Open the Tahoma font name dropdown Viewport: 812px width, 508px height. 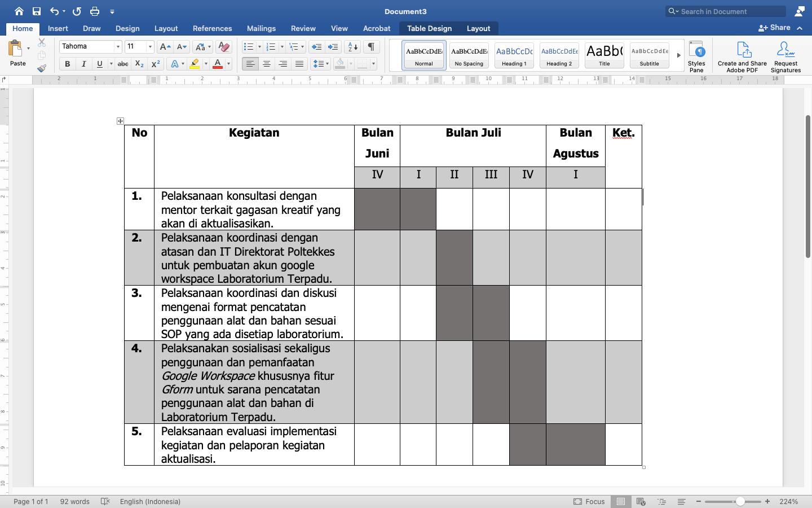[118, 46]
